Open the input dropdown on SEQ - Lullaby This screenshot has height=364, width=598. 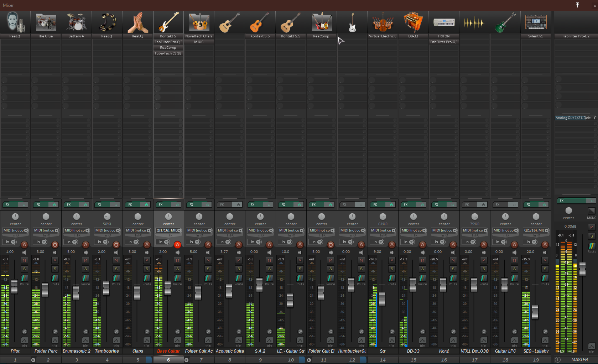click(536, 230)
